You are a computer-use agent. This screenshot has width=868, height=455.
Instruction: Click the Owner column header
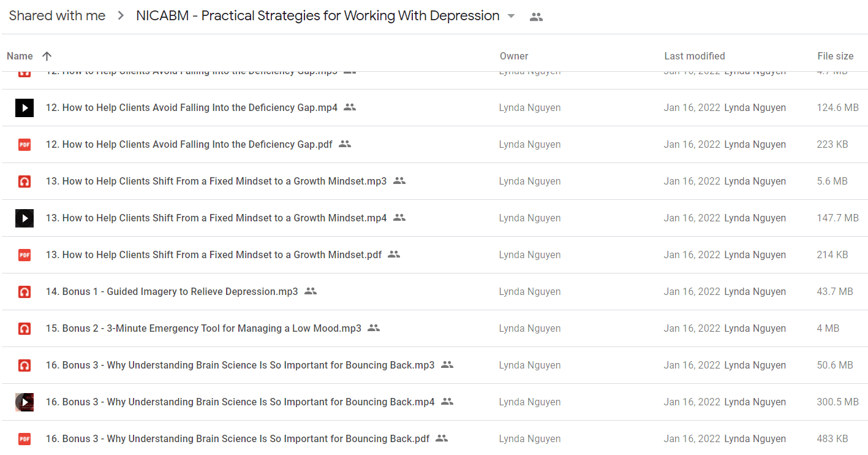(514, 56)
